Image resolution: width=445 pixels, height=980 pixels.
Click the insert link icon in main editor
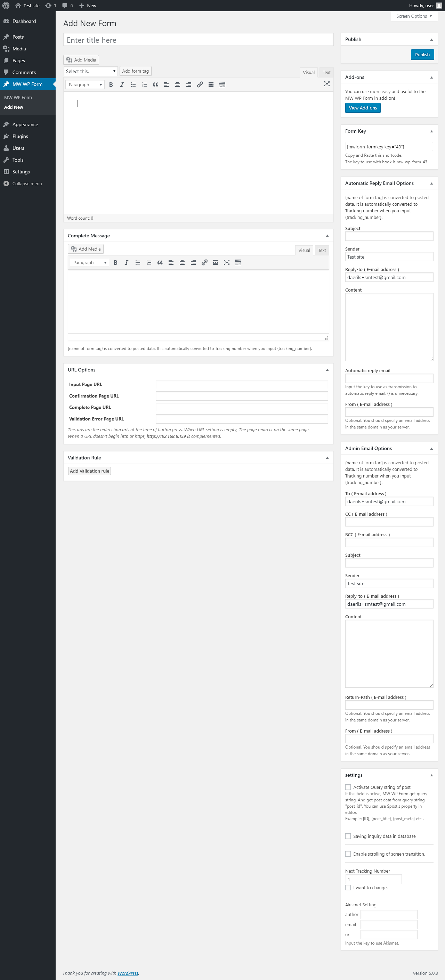coord(200,84)
